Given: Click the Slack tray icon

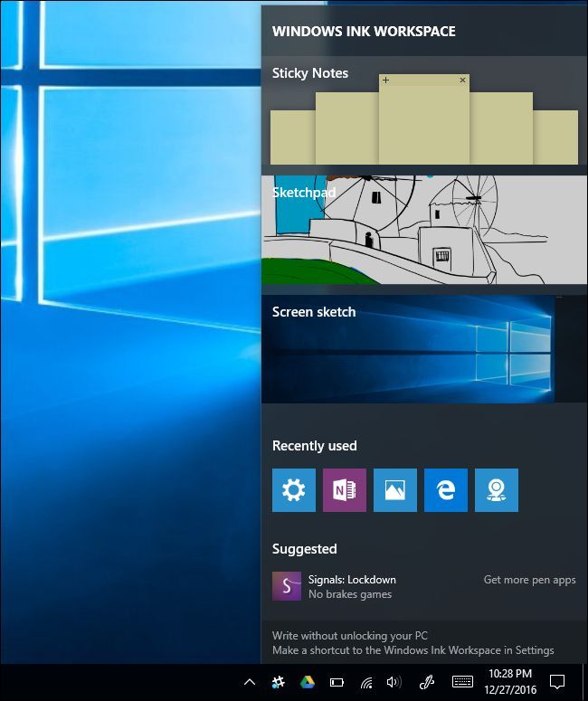Looking at the screenshot, I should 278,682.
